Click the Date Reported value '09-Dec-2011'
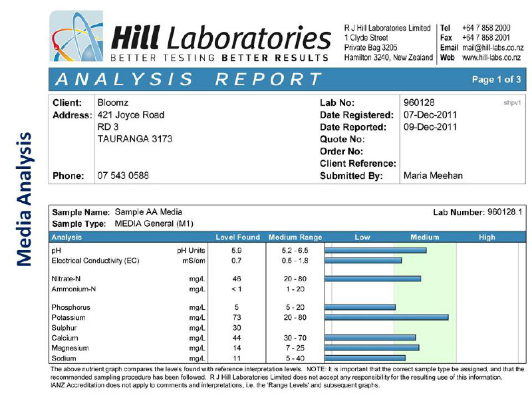The width and height of the screenshot is (532, 399). tap(430, 127)
